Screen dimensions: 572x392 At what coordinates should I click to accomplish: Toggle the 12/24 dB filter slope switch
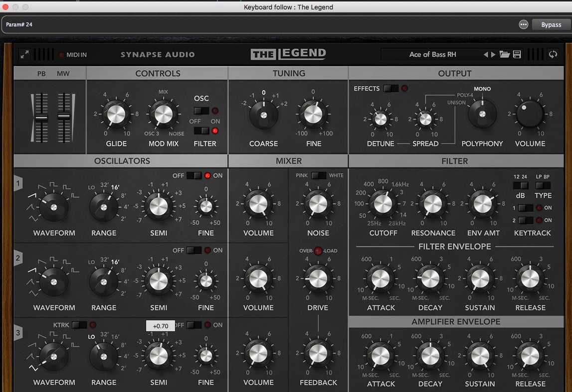point(520,185)
